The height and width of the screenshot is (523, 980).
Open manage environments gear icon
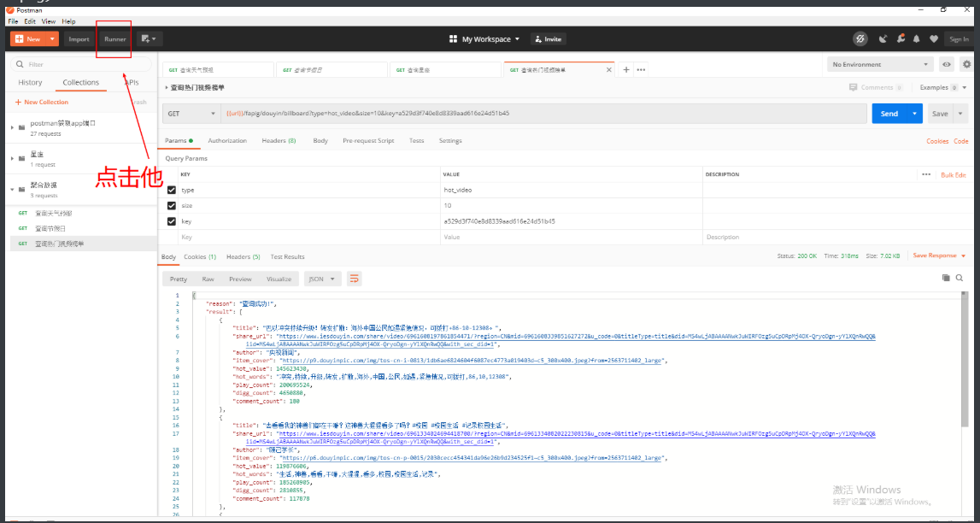pyautogui.click(x=967, y=64)
